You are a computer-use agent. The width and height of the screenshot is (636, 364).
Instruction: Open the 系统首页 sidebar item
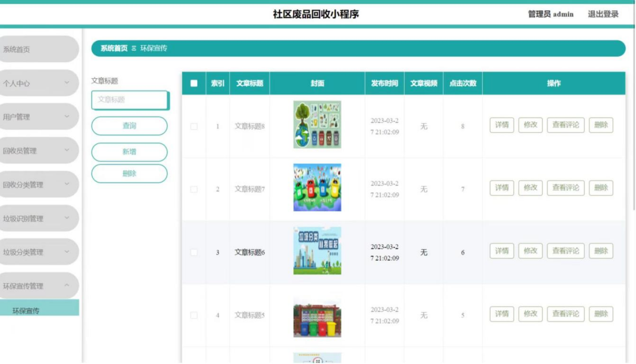(x=39, y=49)
